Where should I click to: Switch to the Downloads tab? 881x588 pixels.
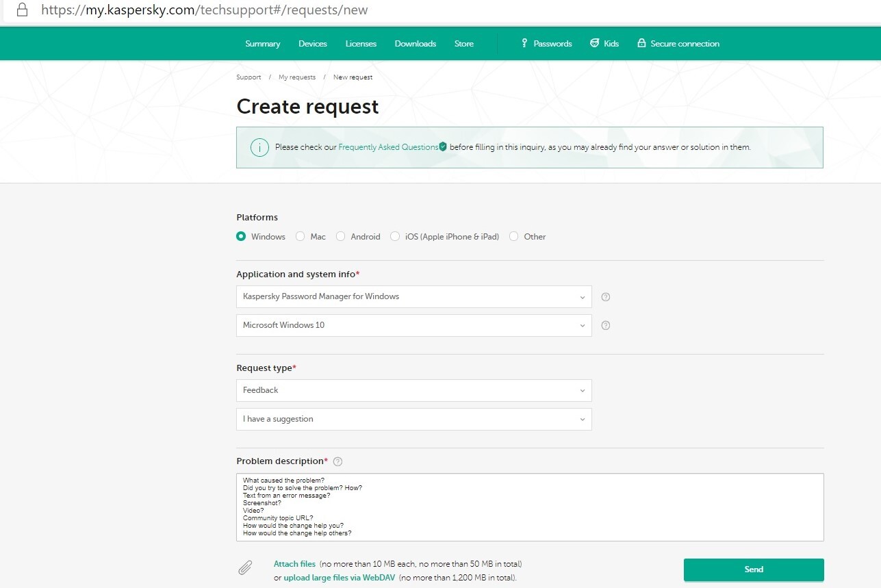416,43
